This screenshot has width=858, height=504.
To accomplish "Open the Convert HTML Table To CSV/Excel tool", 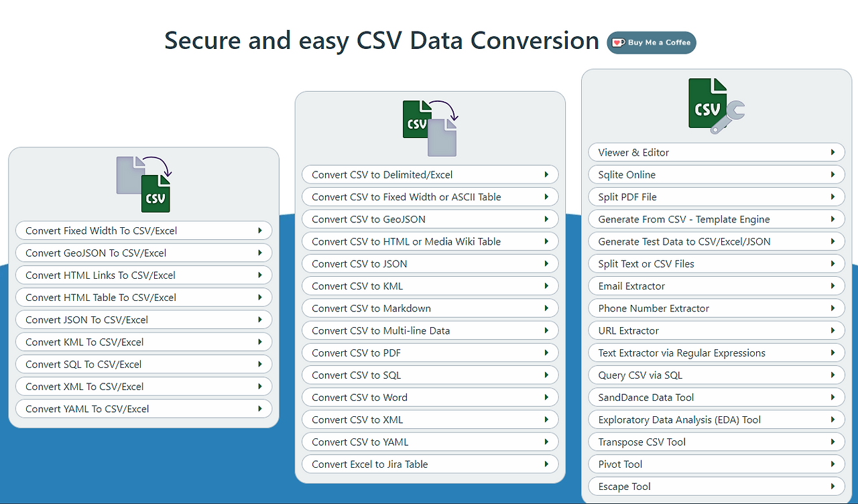I will (100, 297).
